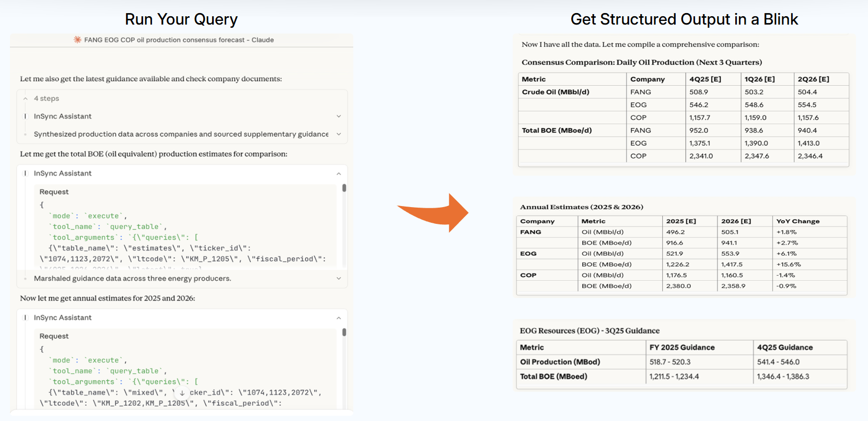This screenshot has width=868, height=421.
Task: Click the 'Crude Oil (MBbl/d)' row label
Action: pyautogui.click(x=555, y=92)
